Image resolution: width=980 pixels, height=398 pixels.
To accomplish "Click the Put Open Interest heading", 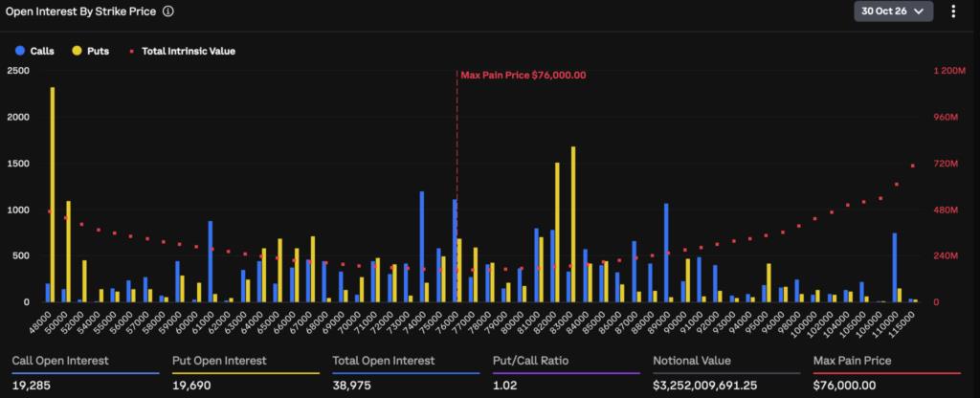I will pos(219,361).
